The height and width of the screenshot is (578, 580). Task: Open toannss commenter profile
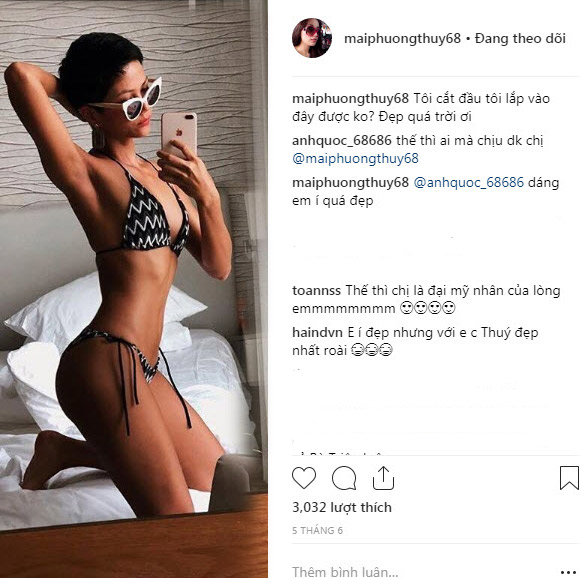click(x=317, y=291)
